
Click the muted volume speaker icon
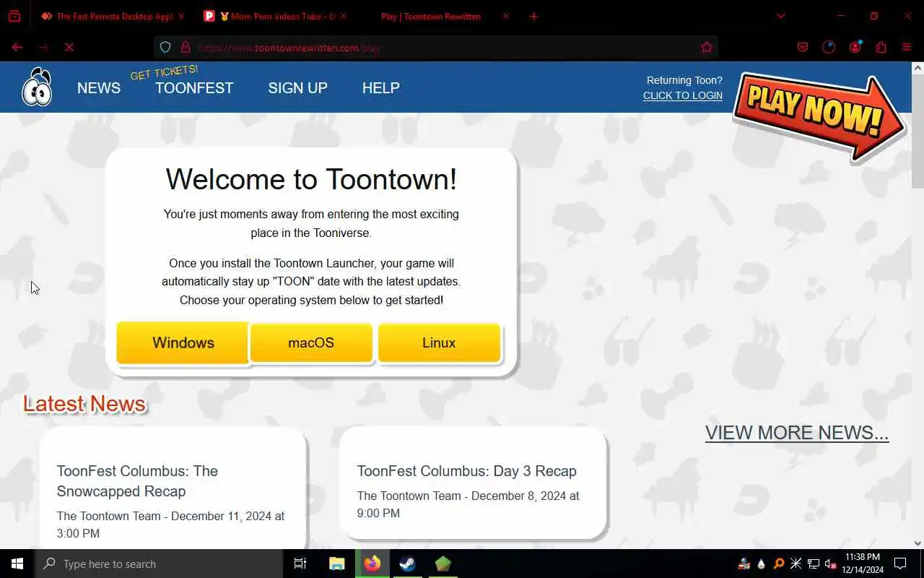[x=831, y=564]
